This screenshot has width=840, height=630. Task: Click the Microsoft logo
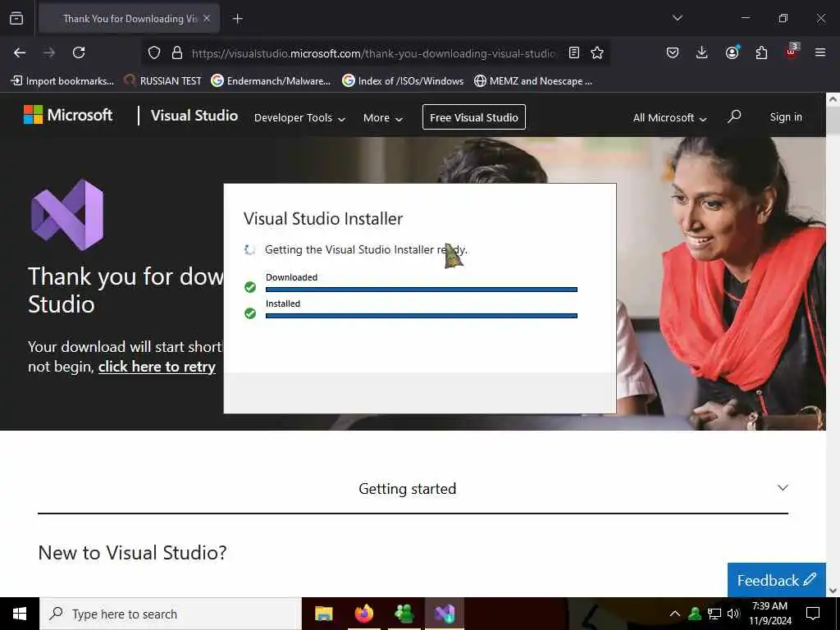click(x=68, y=115)
